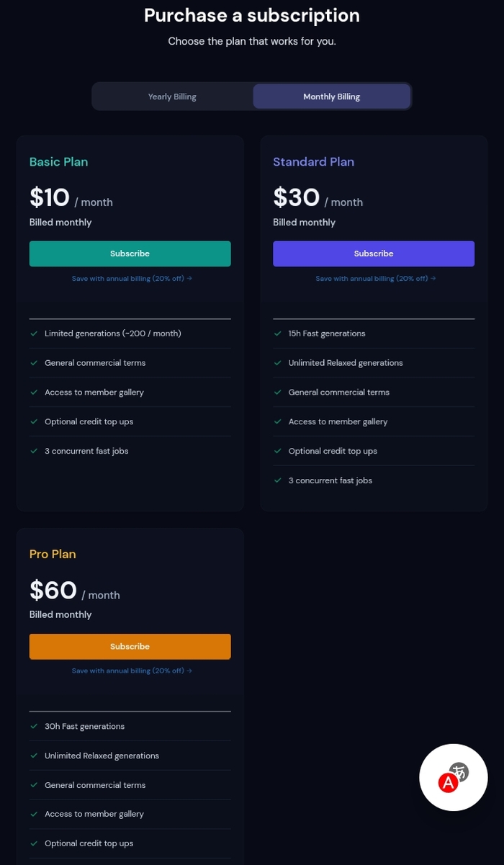
Task: Subscribe to the Standard Plan
Action: (x=374, y=254)
